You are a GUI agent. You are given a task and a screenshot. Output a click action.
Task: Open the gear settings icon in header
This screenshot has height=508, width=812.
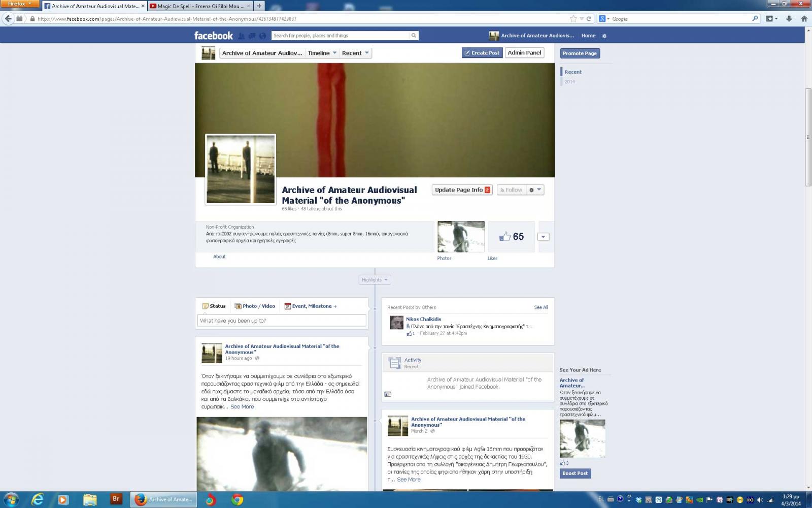[x=604, y=36]
